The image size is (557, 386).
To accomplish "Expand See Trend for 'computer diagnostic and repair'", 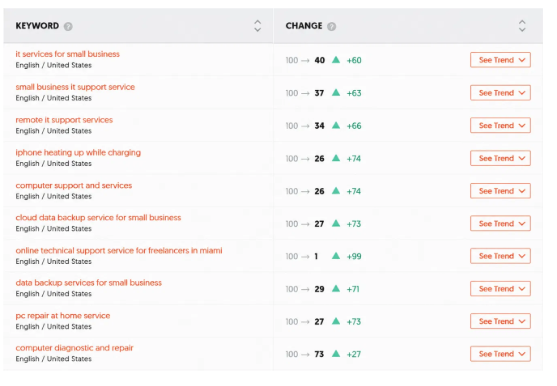I will (x=500, y=354).
